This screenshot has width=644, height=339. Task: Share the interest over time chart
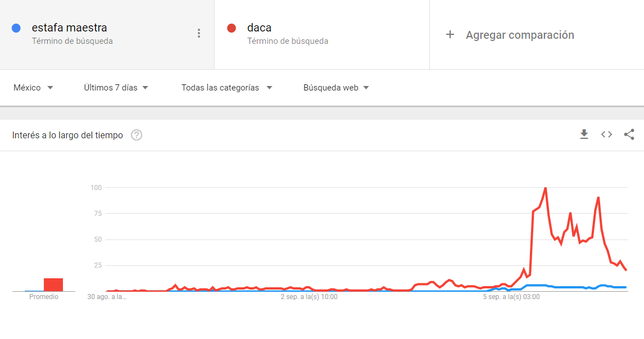[629, 134]
